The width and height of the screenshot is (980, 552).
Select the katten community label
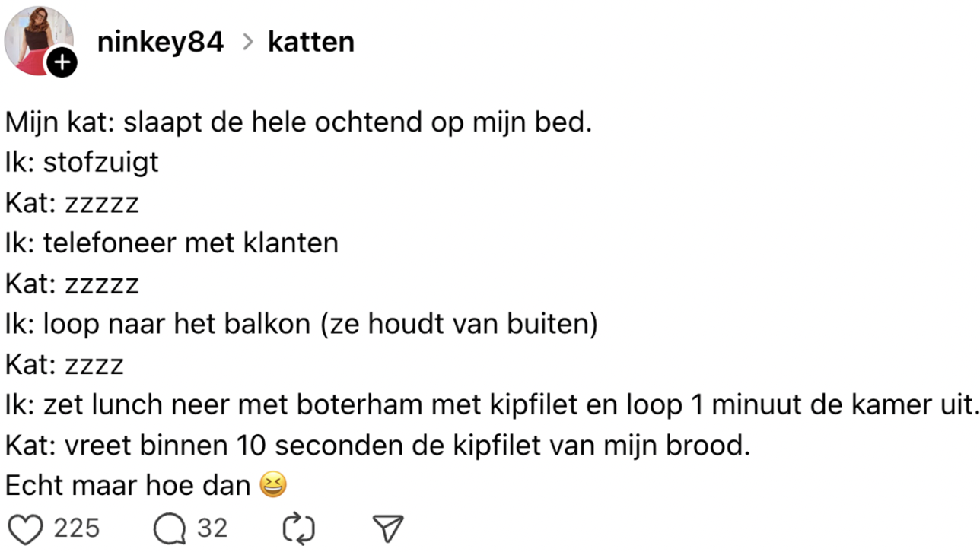[310, 42]
